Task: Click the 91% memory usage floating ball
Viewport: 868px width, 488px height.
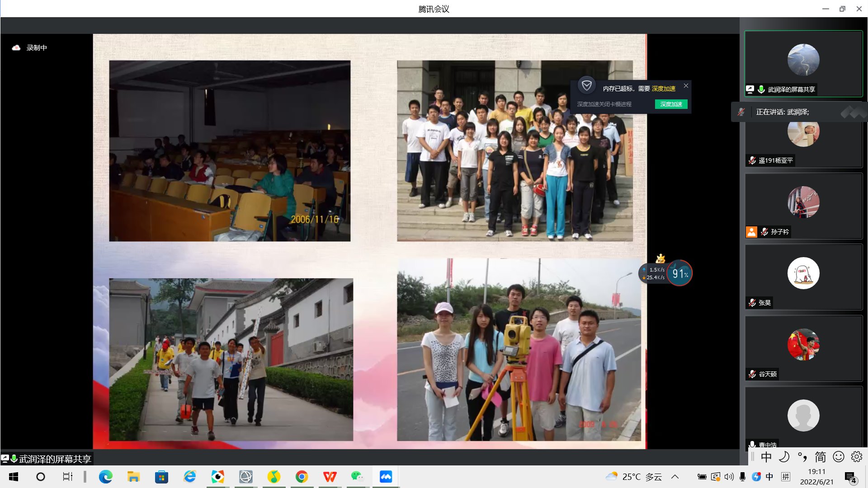Action: coord(679,273)
